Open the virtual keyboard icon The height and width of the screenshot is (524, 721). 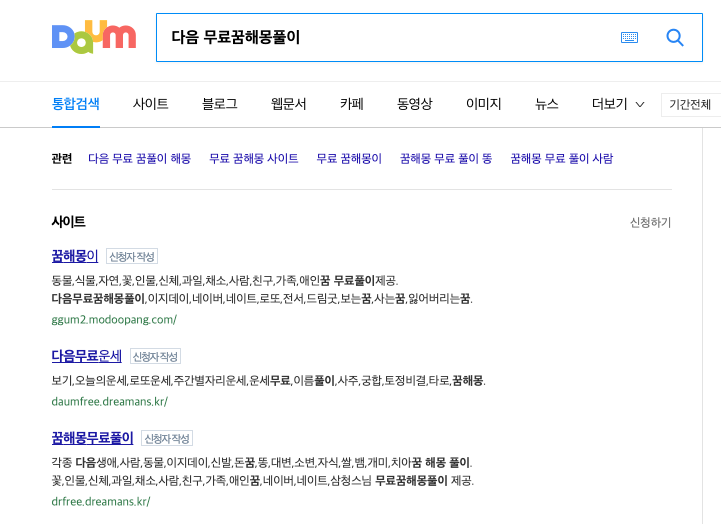pyautogui.click(x=629, y=37)
